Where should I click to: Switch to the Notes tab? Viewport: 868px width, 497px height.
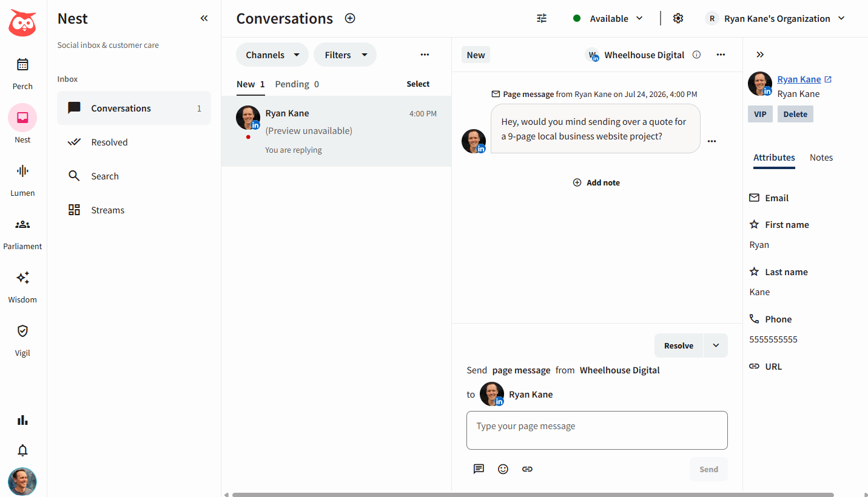(x=821, y=158)
